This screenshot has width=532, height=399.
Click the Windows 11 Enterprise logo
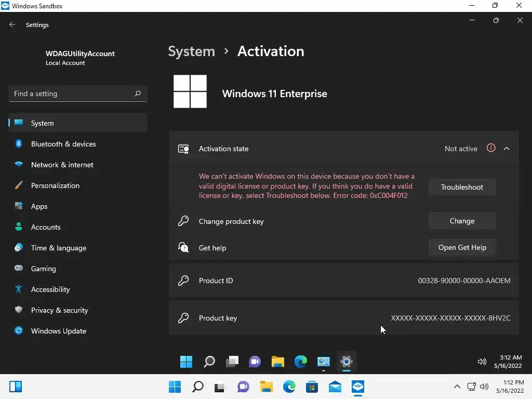tap(190, 91)
